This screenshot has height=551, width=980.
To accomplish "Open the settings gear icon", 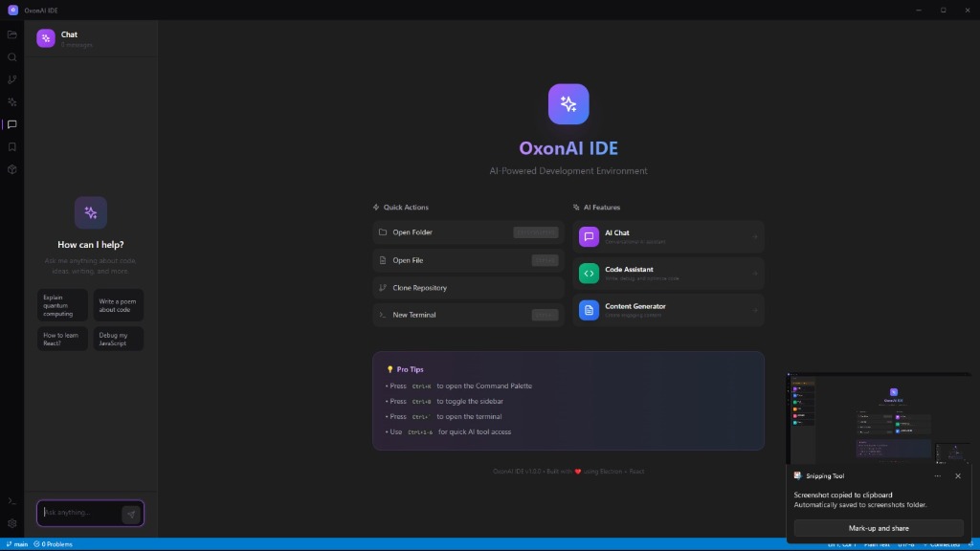I will 12,523.
